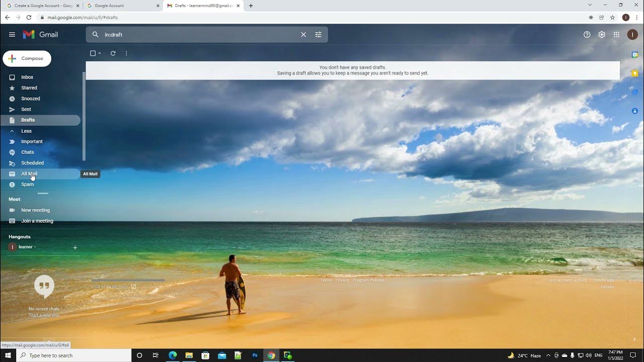Open the Program Policies link
The width and height of the screenshot is (644, 362).
(x=369, y=280)
